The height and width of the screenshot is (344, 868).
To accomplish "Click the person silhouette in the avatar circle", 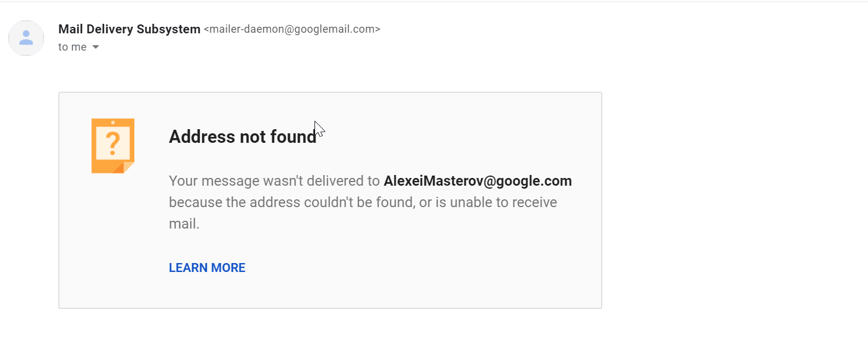I will pyautogui.click(x=26, y=38).
